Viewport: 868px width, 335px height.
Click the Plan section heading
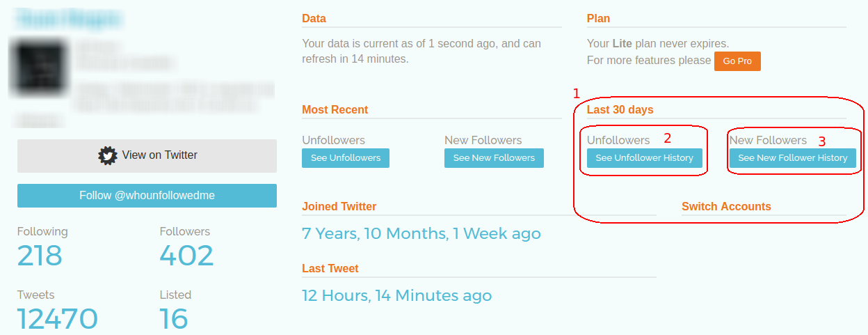[x=598, y=19]
